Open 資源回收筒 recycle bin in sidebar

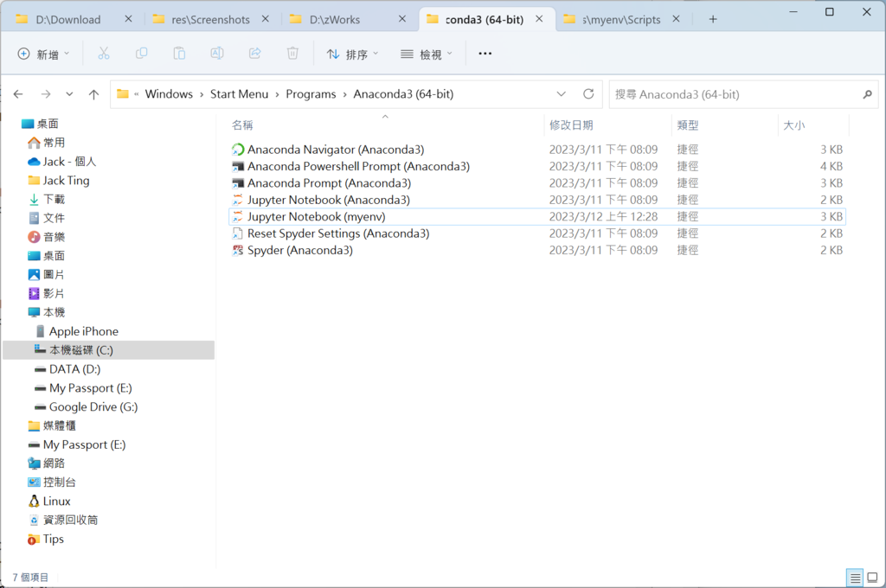click(x=62, y=520)
